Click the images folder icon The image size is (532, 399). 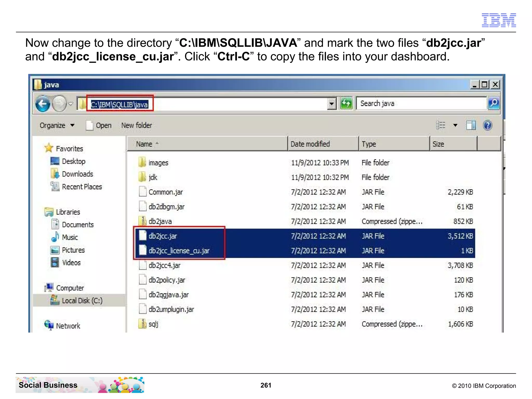(x=142, y=162)
